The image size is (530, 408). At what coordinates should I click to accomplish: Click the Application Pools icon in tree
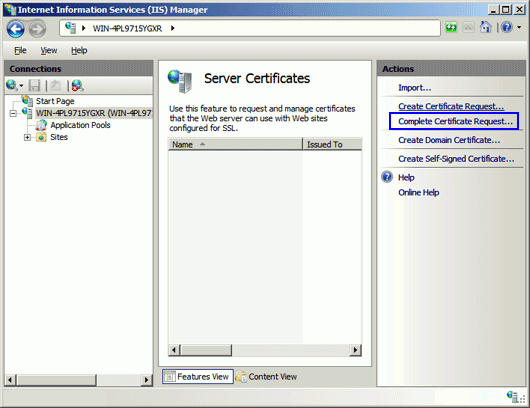[x=41, y=125]
